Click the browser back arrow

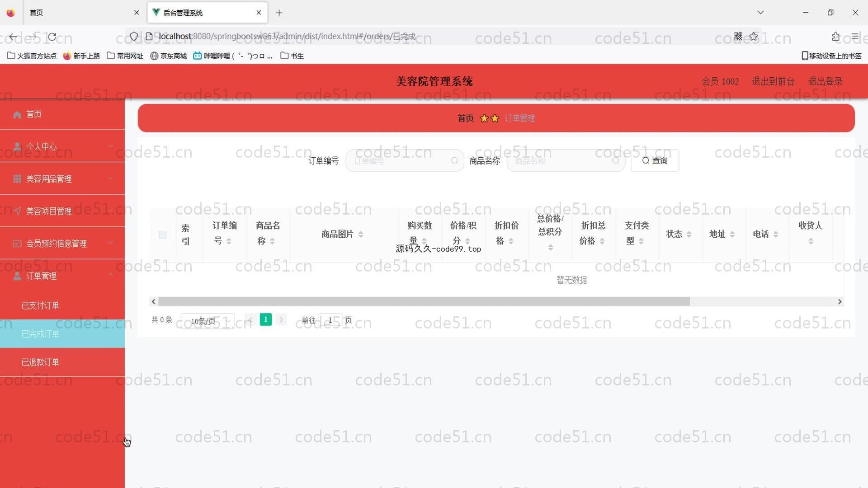click(x=13, y=37)
